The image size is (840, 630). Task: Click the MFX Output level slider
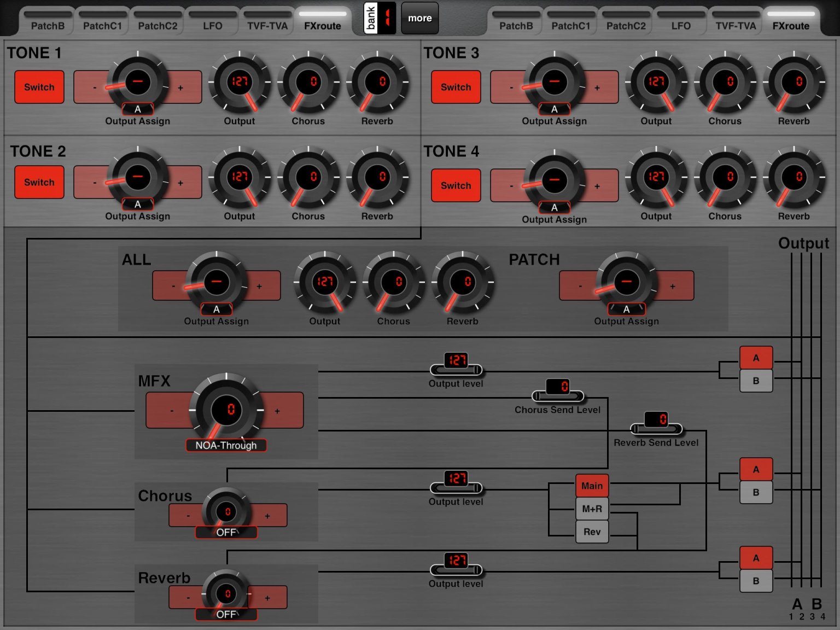[x=456, y=370]
